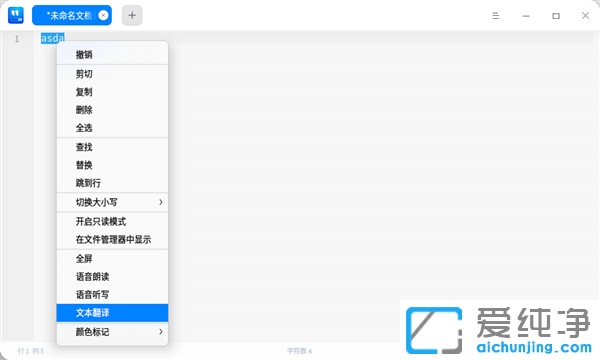The image size is (600, 360).
Task: Add a new tab with plus button
Action: [x=132, y=15]
